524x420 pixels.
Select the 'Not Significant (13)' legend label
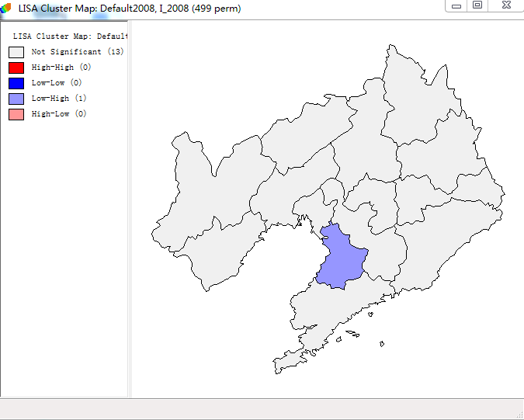point(78,52)
